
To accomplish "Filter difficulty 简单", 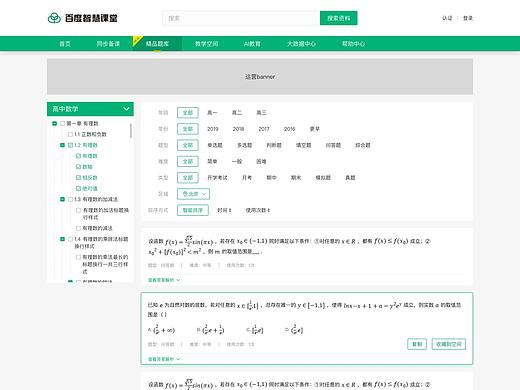I will coord(212,162).
